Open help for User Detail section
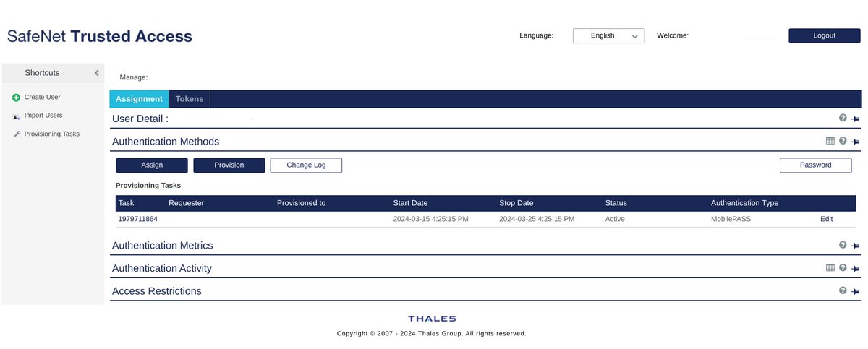 pyautogui.click(x=843, y=118)
